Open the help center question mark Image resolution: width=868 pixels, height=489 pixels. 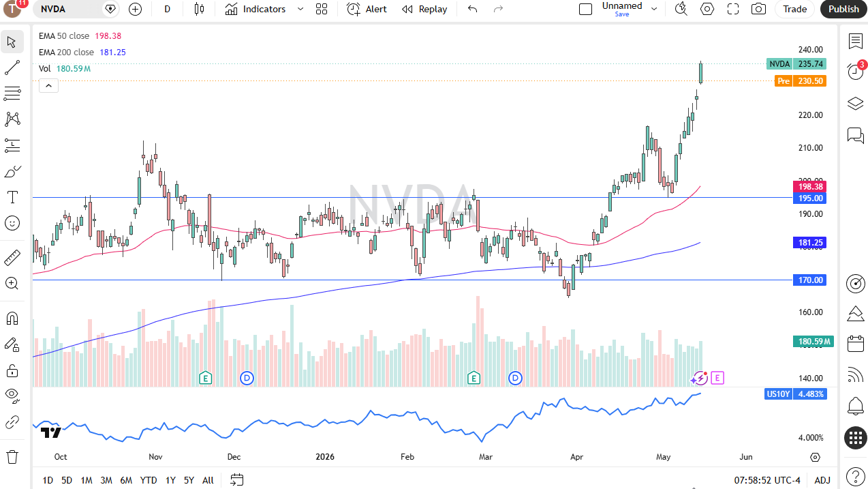pos(856,476)
